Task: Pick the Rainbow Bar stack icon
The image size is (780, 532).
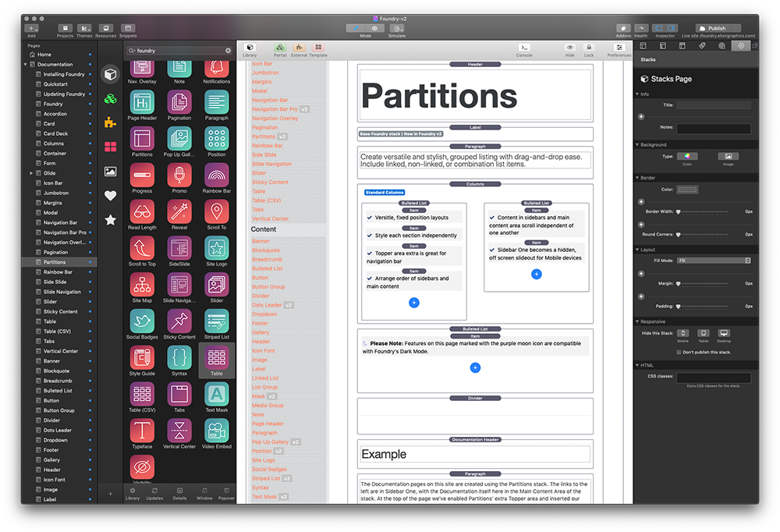Action: (x=216, y=176)
